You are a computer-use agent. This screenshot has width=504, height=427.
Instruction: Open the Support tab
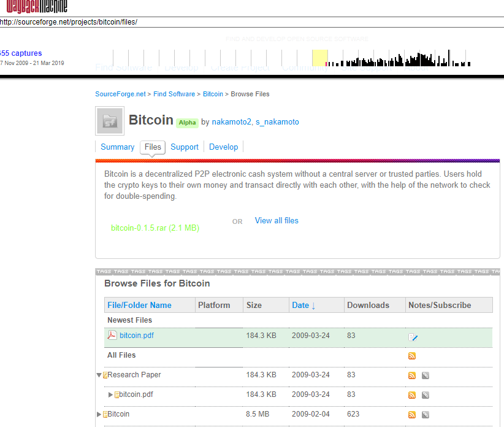coord(185,147)
